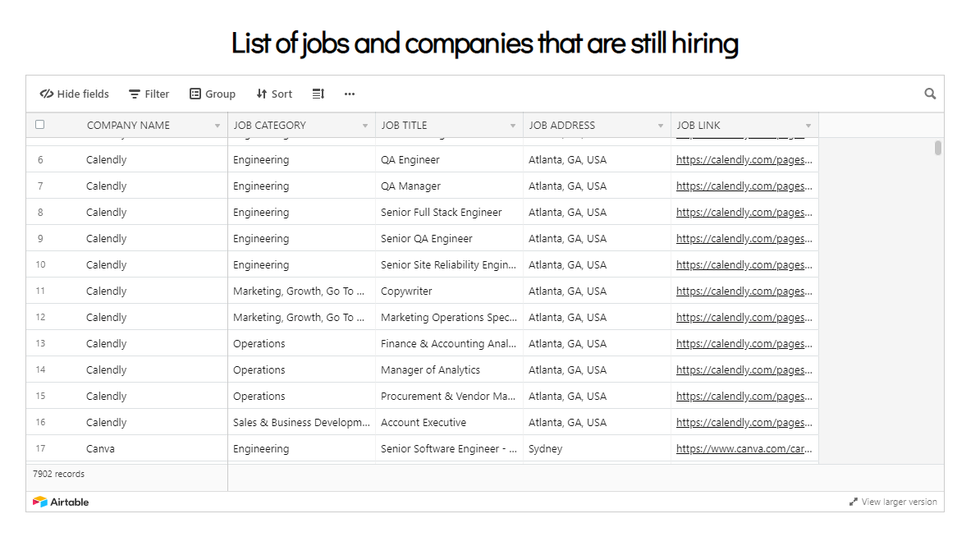Open the Sort options
980x546 pixels.
tap(273, 94)
